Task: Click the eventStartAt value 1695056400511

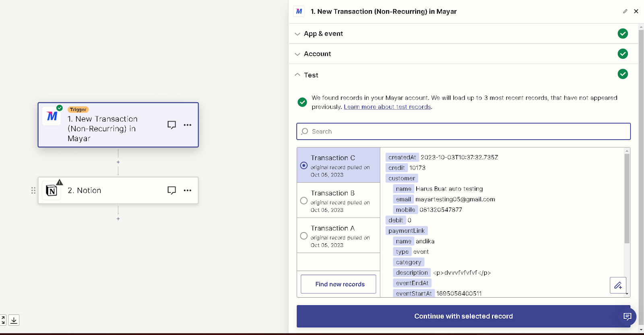Action: point(459,294)
